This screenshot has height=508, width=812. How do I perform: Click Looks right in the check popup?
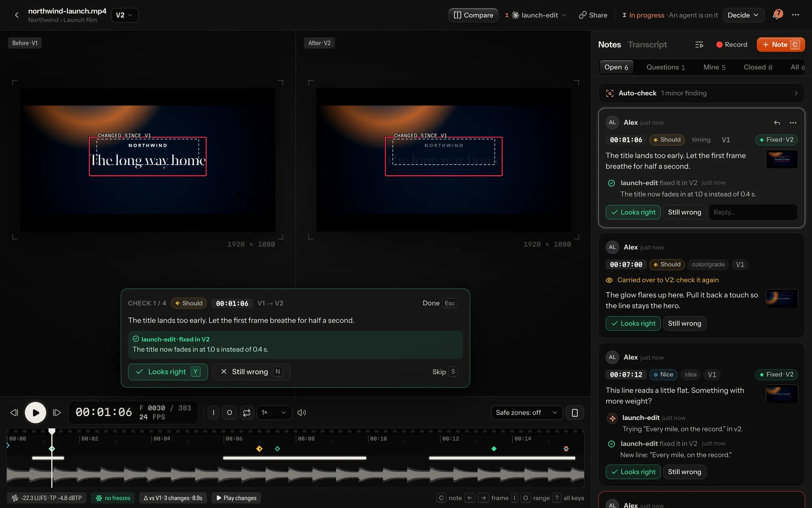(x=168, y=372)
